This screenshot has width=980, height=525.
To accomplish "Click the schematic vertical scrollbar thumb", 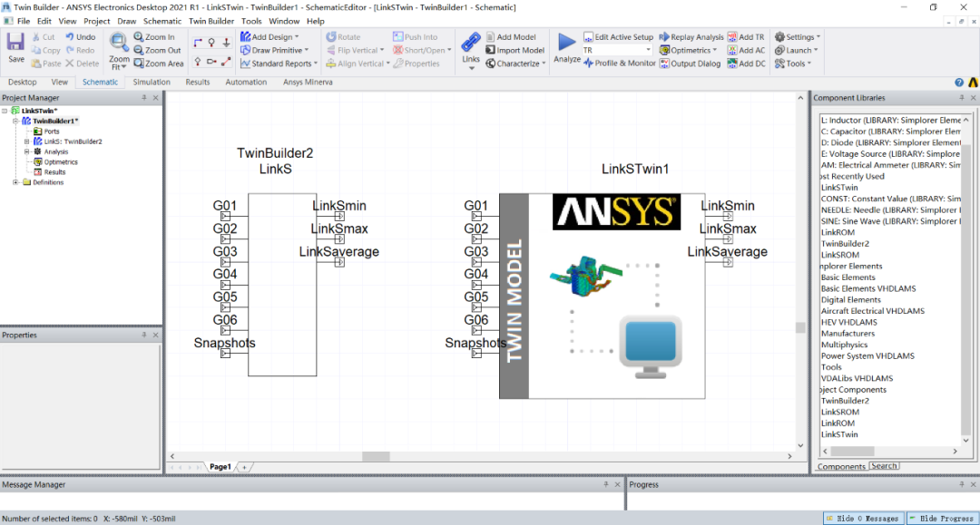I will tap(800, 327).
